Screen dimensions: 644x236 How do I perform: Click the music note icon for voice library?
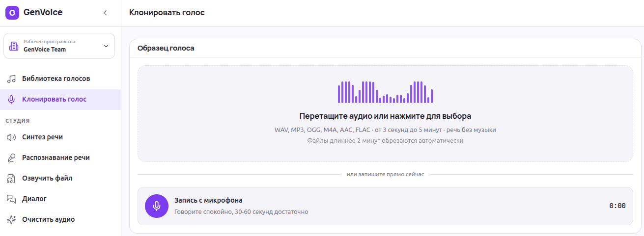pos(11,79)
